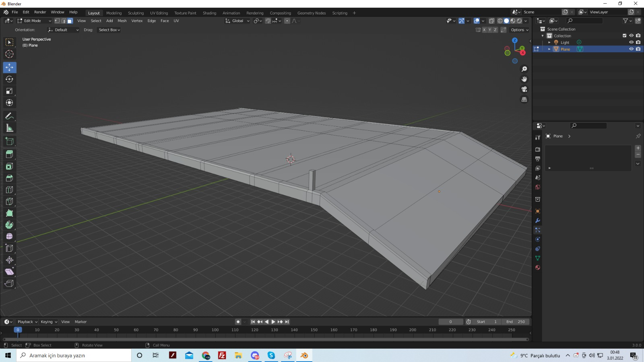This screenshot has height=362, width=644.
Task: Switch orthographic/perspective grid icon
Action: click(524, 99)
